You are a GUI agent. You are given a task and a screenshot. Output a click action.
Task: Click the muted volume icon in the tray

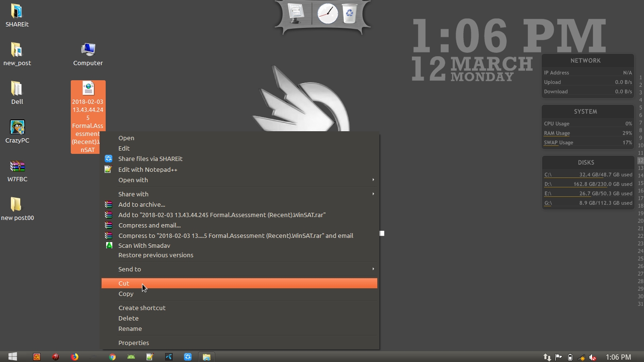click(x=593, y=357)
